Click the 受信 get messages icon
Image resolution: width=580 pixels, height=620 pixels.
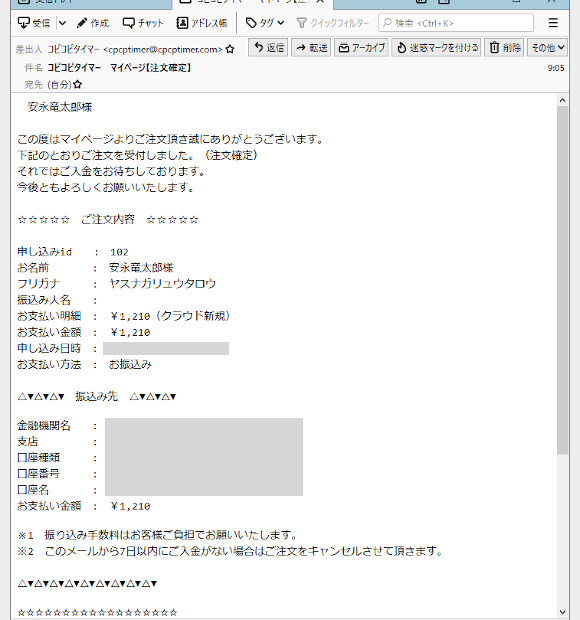click(24, 23)
